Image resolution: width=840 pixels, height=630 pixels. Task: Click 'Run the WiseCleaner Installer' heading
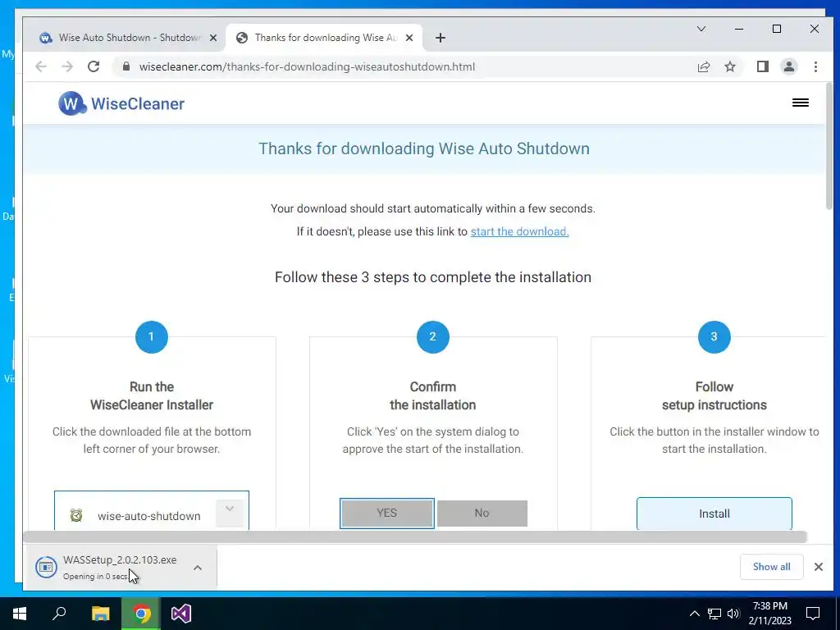pyautogui.click(x=152, y=396)
